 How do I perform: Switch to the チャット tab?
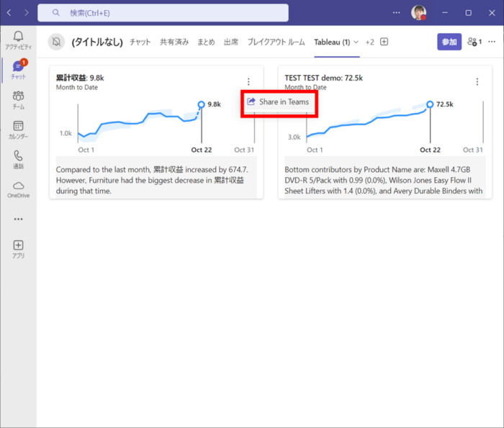(x=140, y=42)
